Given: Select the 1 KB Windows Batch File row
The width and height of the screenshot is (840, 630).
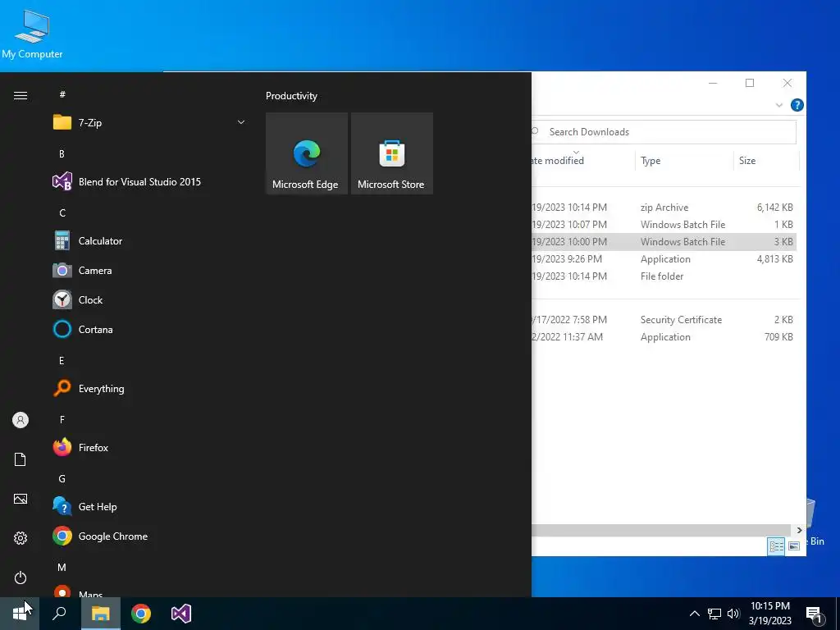Looking at the screenshot, I should [664, 225].
